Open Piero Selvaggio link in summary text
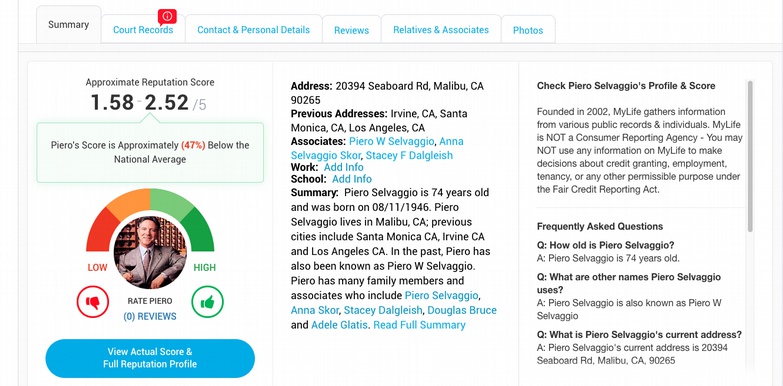The image size is (783, 386). [x=441, y=296]
